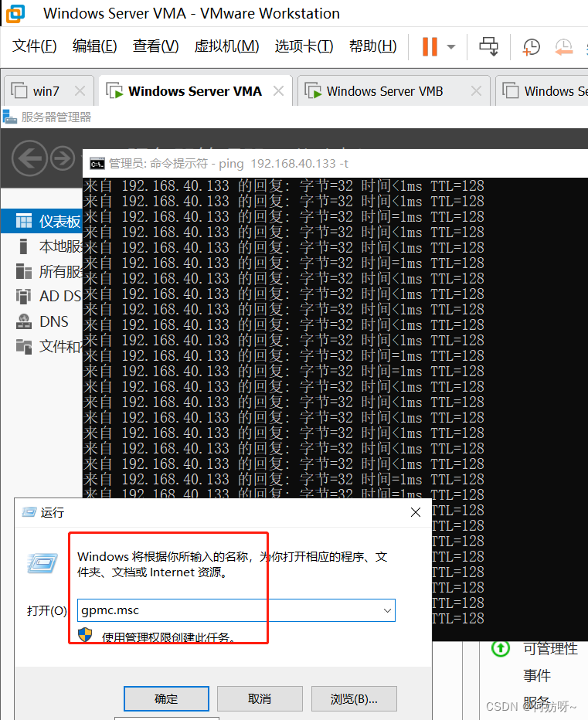This screenshot has height=720, width=588.
Task: Revert to snapshot using the toolbar icon
Action: pos(563,47)
